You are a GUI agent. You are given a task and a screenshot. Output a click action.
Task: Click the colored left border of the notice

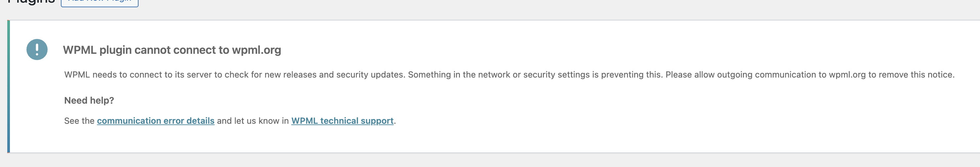pyautogui.click(x=8, y=86)
